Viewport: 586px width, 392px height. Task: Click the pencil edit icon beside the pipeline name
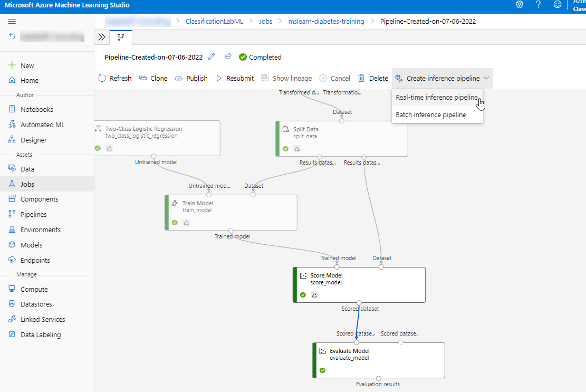(212, 57)
